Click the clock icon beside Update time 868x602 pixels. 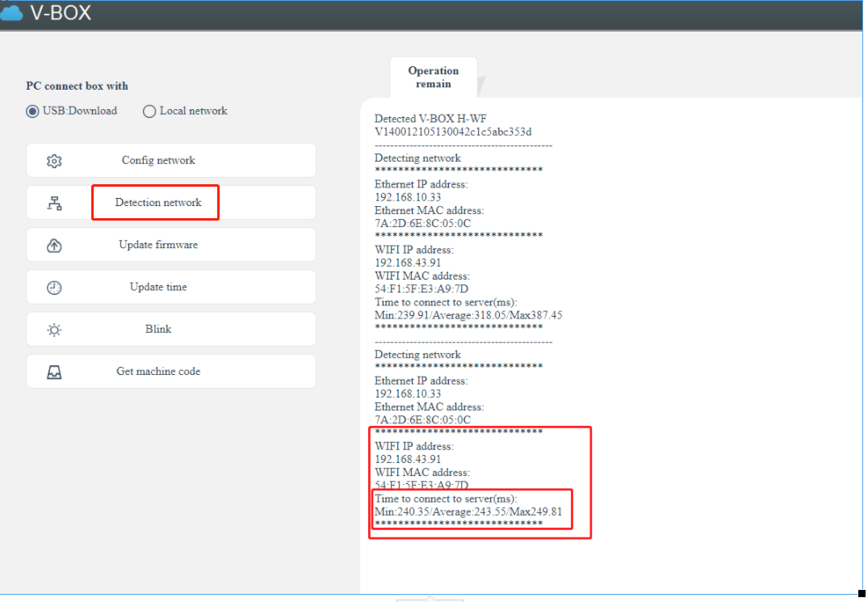54,288
